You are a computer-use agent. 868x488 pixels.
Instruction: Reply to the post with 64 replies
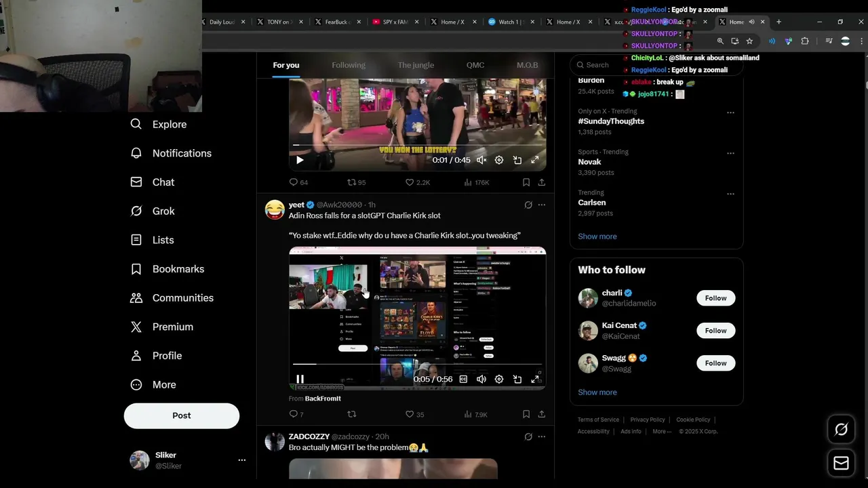click(x=298, y=182)
